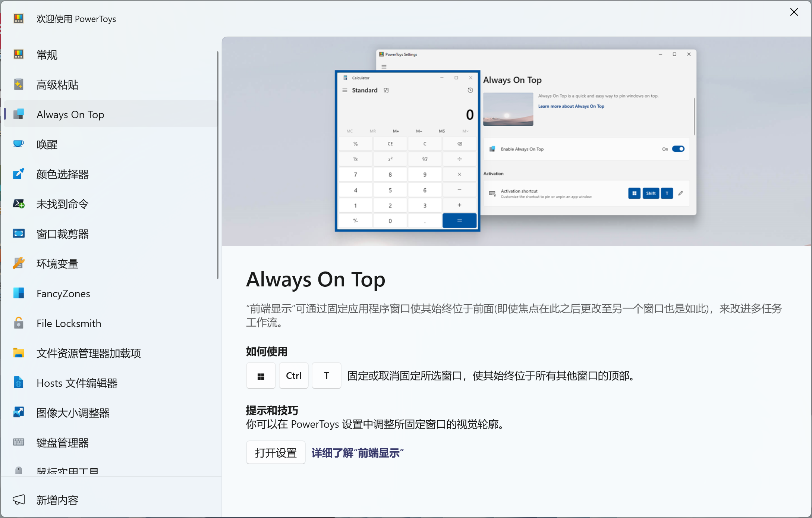Select 未找到命令 list entry
This screenshot has height=518, width=812.
click(110, 204)
